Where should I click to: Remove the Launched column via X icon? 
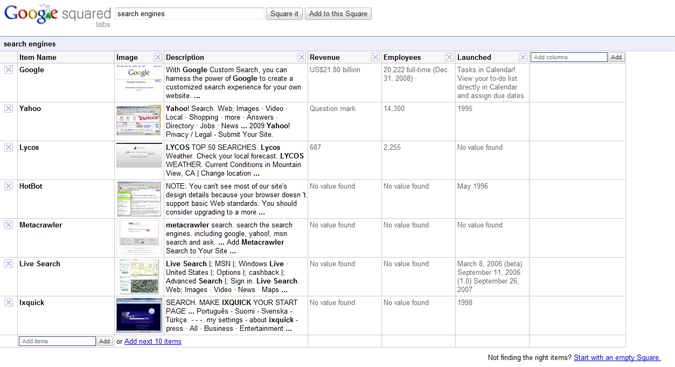click(523, 57)
